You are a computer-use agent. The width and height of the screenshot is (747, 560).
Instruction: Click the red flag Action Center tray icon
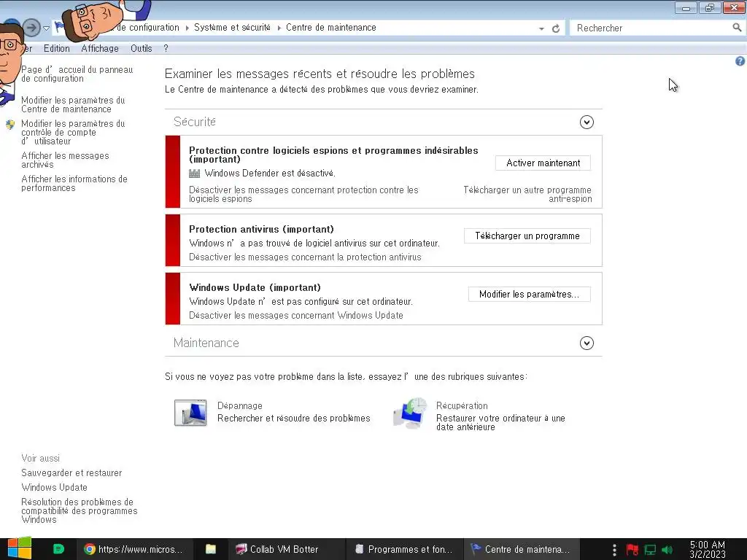click(632, 550)
